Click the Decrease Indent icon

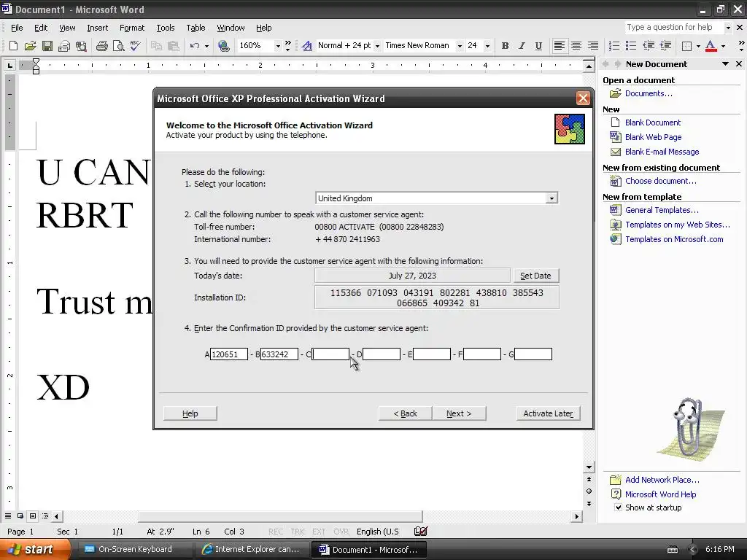(649, 46)
